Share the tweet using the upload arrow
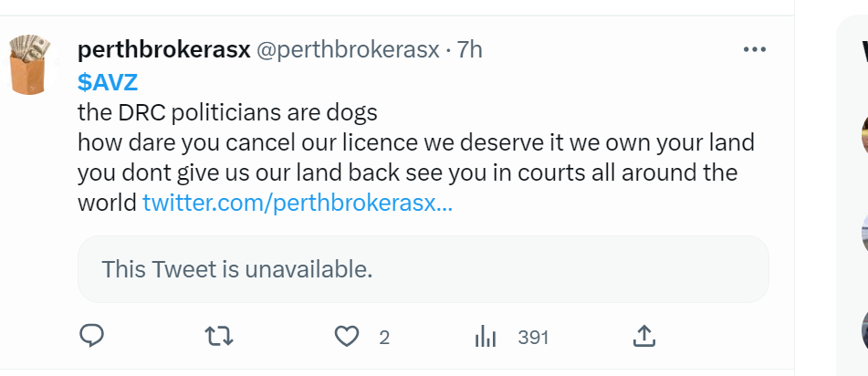 pyautogui.click(x=643, y=337)
